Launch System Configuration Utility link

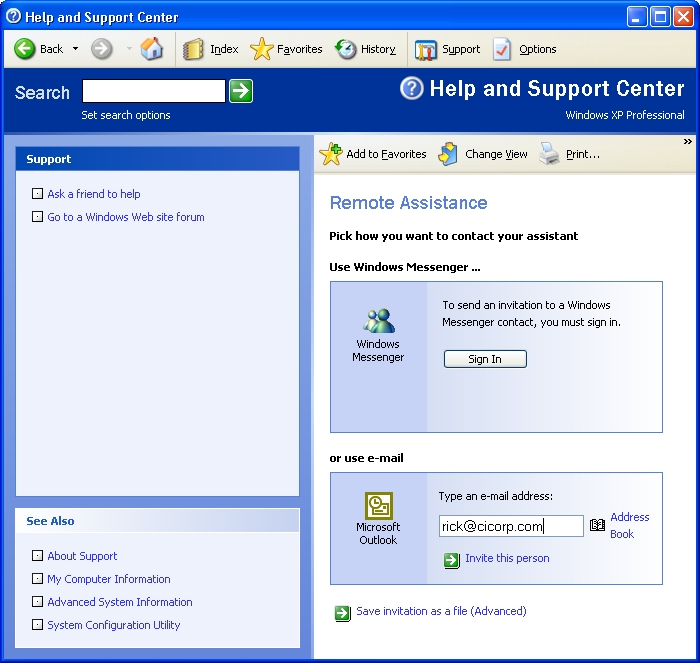pyautogui.click(x=114, y=625)
